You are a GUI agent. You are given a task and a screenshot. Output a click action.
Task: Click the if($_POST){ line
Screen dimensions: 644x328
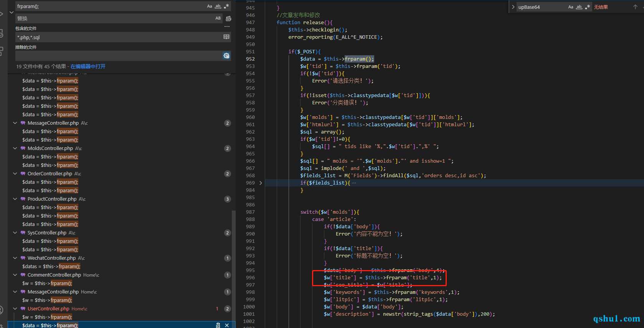304,52
